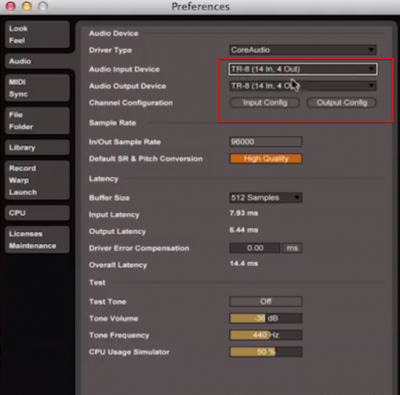
Task: Open the Driver Type dropdown showing CoreAudio
Action: 303,50
